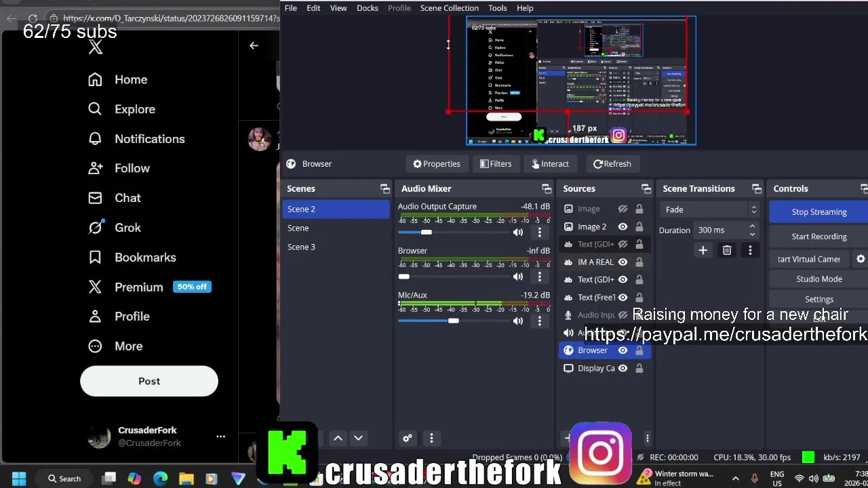868x488 pixels.
Task: Open the Fade transition dropdown
Action: pos(710,210)
